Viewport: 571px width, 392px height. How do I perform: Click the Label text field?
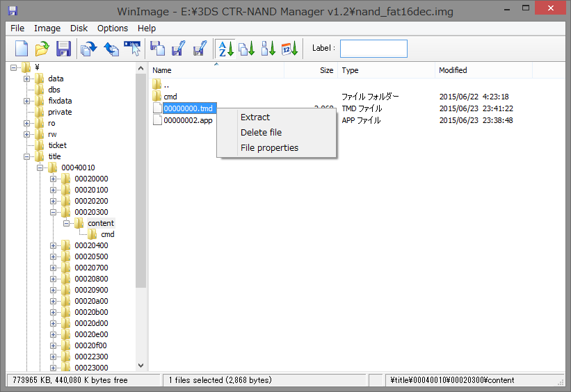pyautogui.click(x=373, y=48)
